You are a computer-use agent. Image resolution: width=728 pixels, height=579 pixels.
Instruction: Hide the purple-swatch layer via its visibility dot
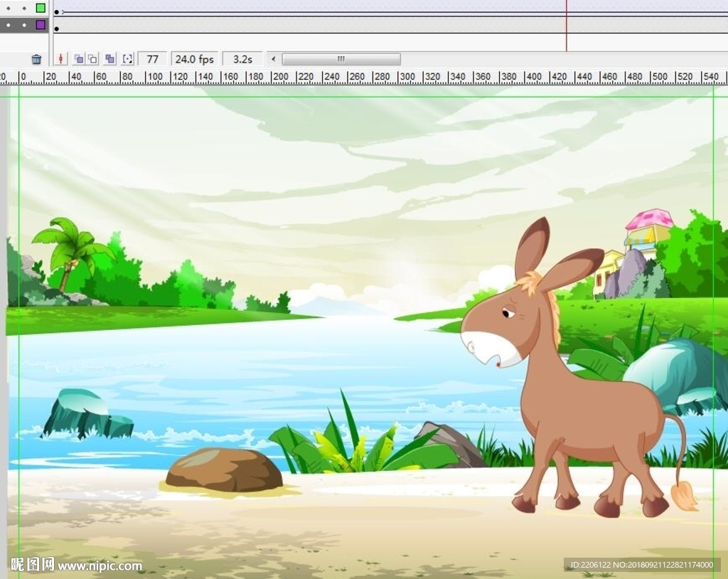pyautogui.click(x=9, y=25)
